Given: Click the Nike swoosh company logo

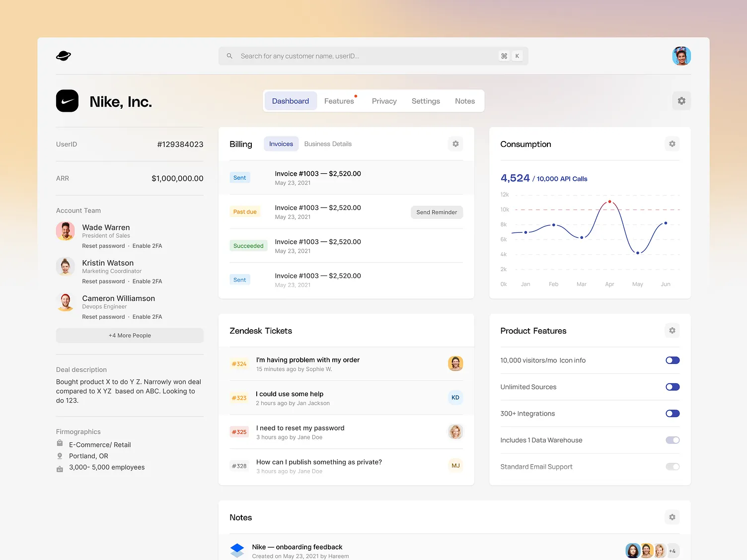Looking at the screenshot, I should [x=67, y=101].
